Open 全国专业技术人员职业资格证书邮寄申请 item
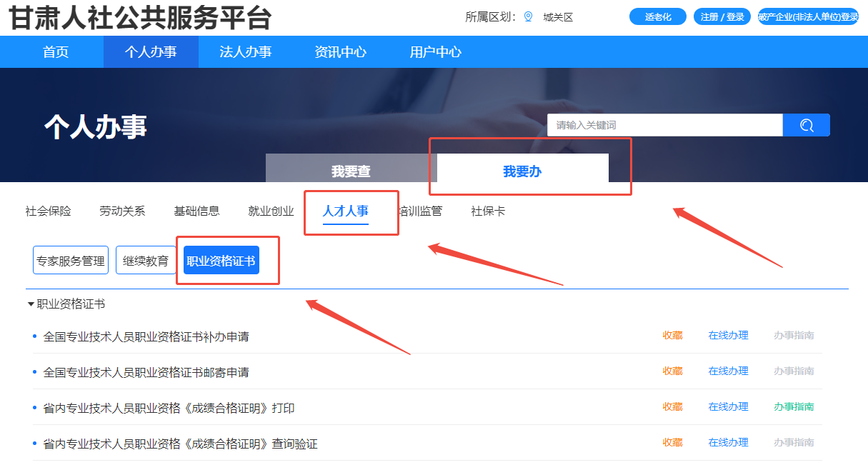This screenshot has width=868, height=470. 146,372
